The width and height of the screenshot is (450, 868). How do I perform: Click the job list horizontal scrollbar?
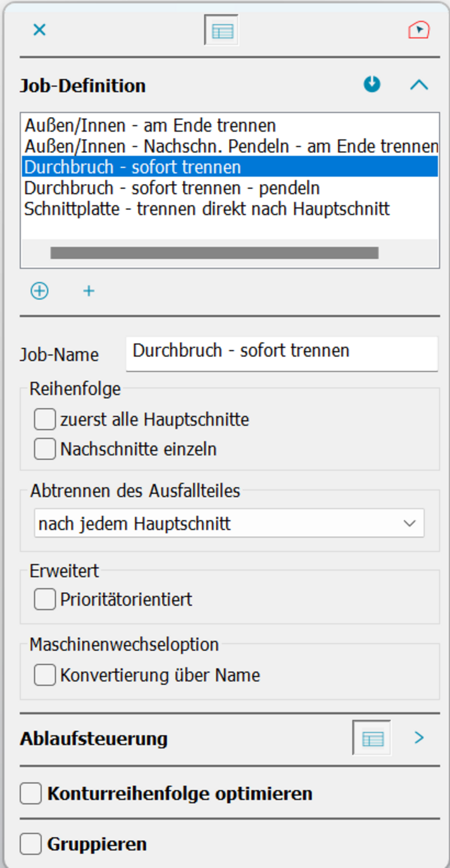(x=214, y=253)
